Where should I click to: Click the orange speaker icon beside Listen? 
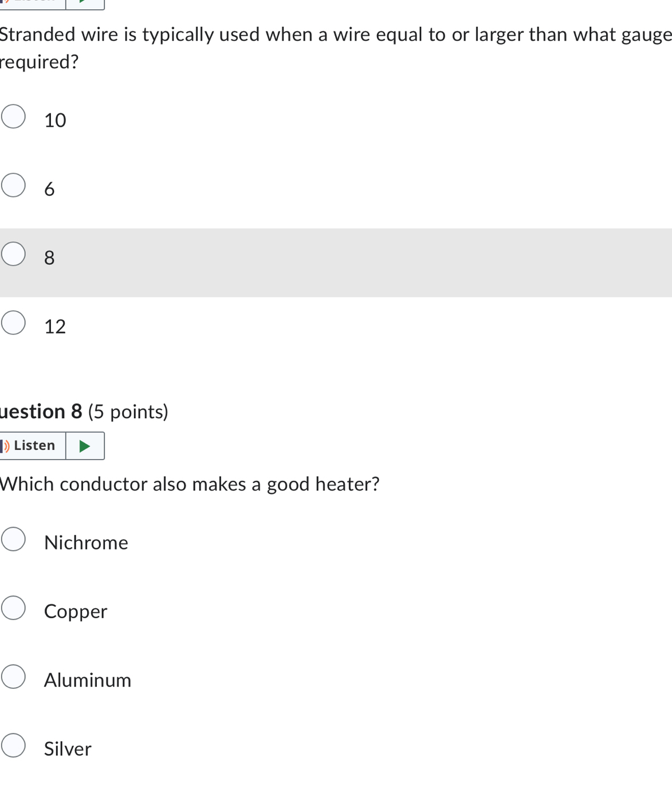[x=5, y=446]
